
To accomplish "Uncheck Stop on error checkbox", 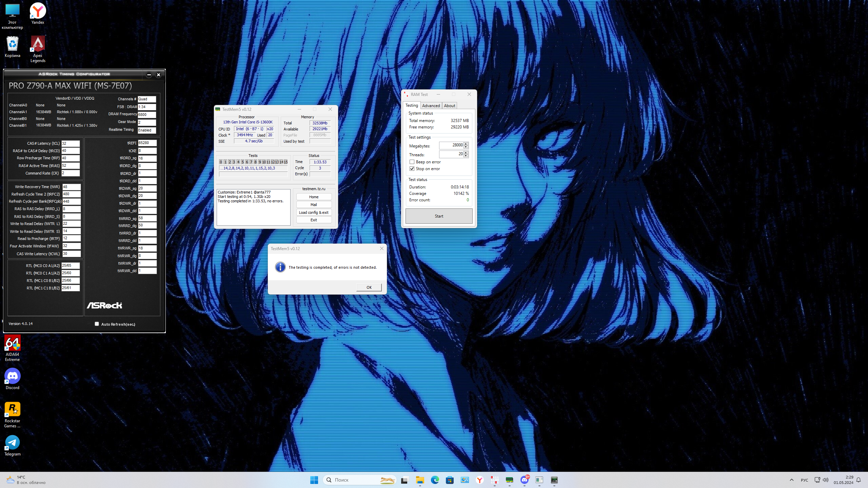I will (x=412, y=169).
